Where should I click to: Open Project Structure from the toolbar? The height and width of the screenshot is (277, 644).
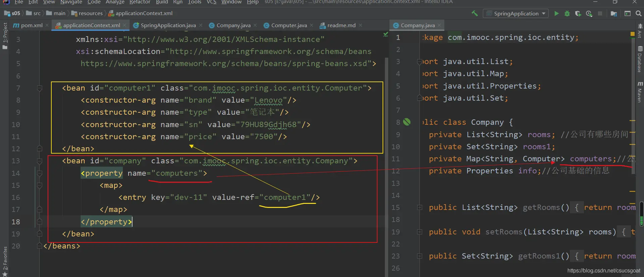614,13
